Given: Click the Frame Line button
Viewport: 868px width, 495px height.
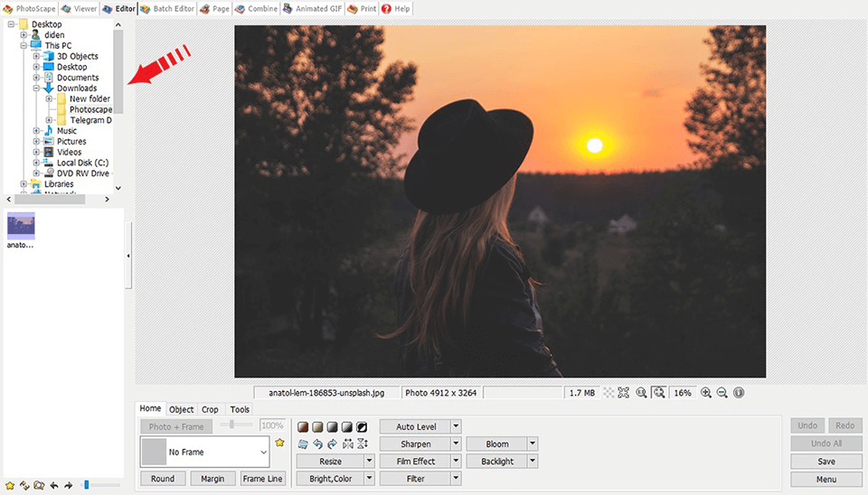Looking at the screenshot, I should click(x=262, y=479).
